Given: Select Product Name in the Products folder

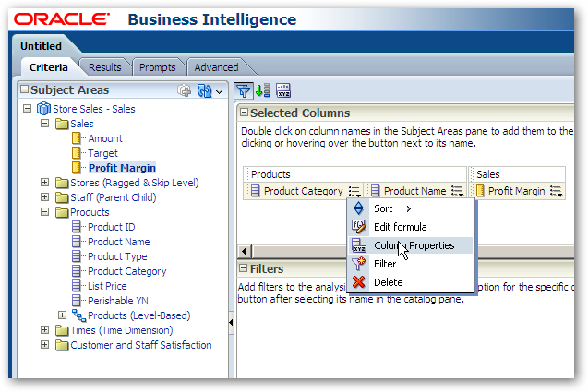Looking at the screenshot, I should coord(118,242).
